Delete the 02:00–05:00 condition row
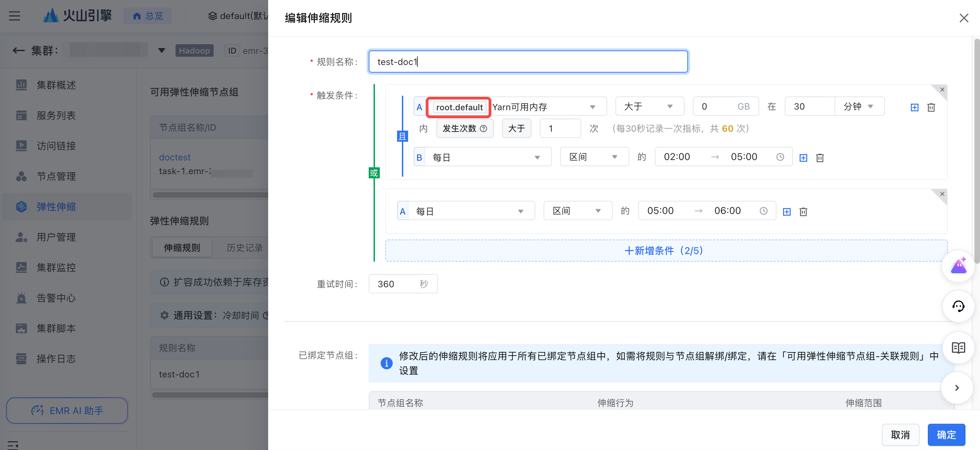 pos(820,158)
